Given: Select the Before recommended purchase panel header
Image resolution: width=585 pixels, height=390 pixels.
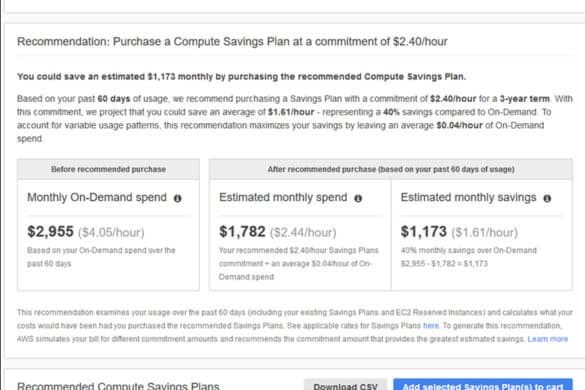Looking at the screenshot, I should tap(108, 169).
